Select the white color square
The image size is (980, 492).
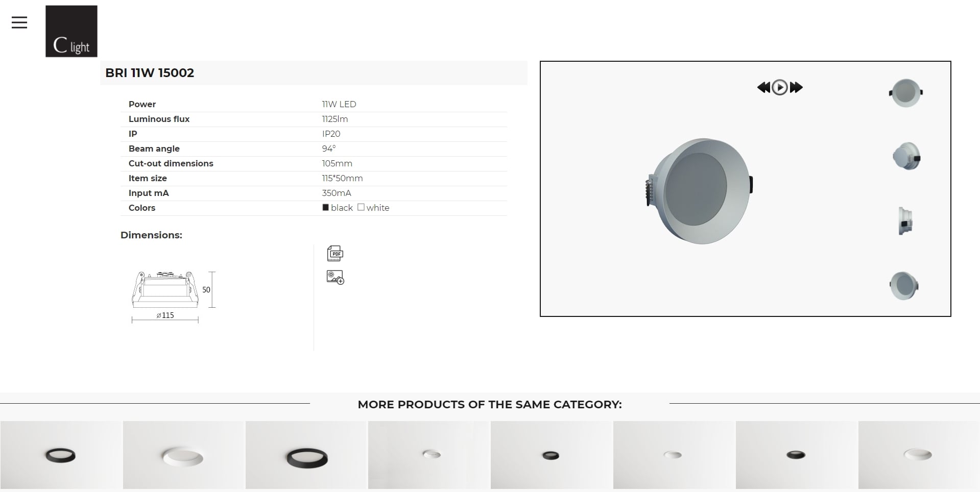tap(361, 207)
